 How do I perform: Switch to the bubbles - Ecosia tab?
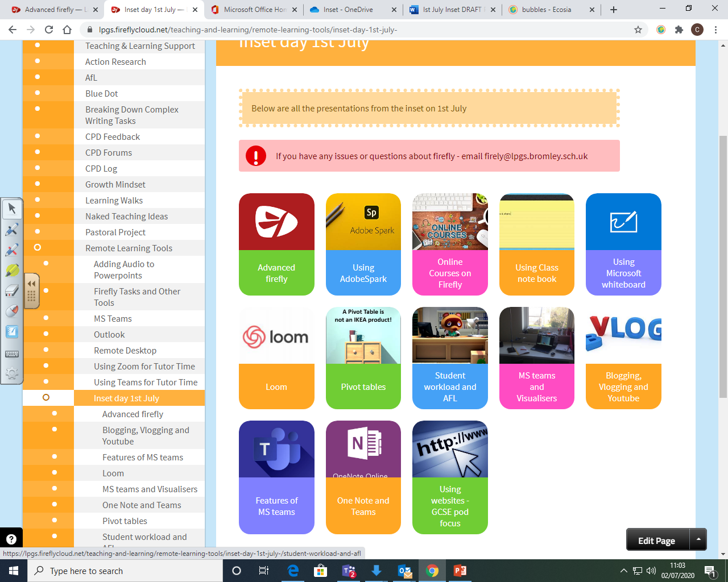(x=552, y=10)
